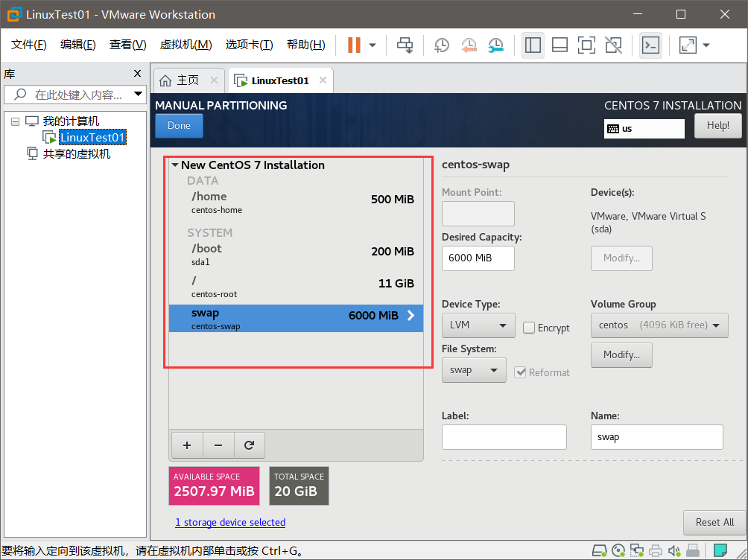Image resolution: width=748 pixels, height=560 pixels.
Task: Open the library search dropdown arrow
Action: tap(138, 94)
